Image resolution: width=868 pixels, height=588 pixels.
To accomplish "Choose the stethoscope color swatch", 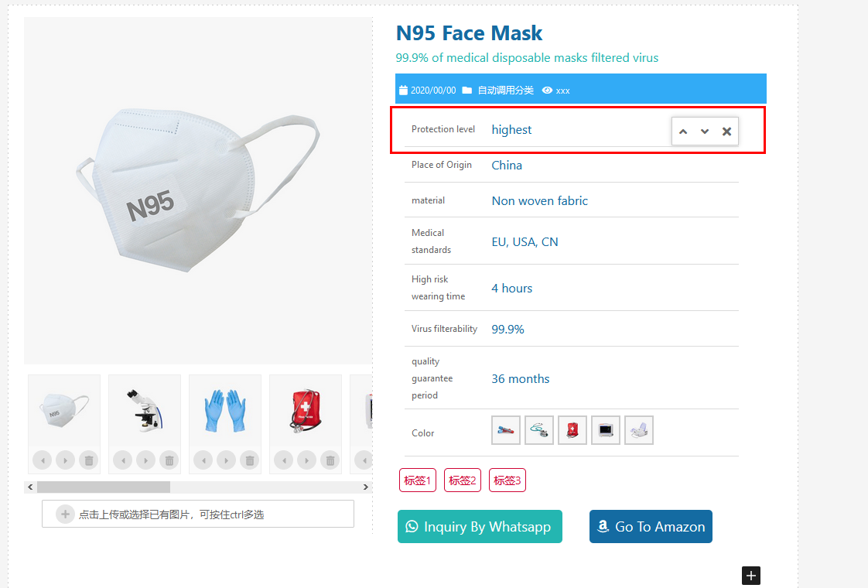I will [x=539, y=430].
